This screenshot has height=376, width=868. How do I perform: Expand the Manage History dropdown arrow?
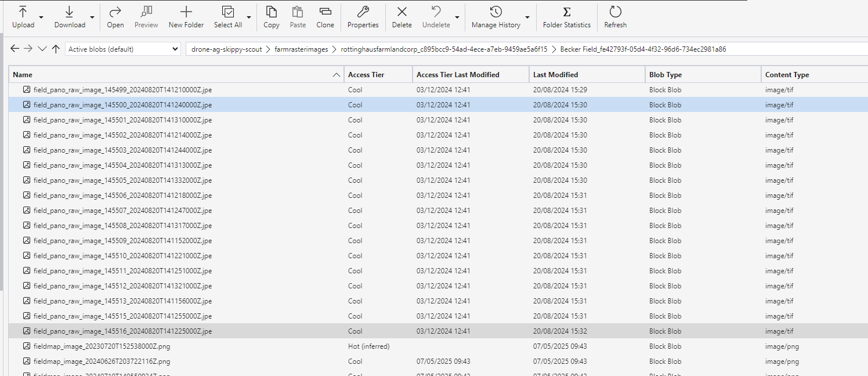(x=527, y=17)
